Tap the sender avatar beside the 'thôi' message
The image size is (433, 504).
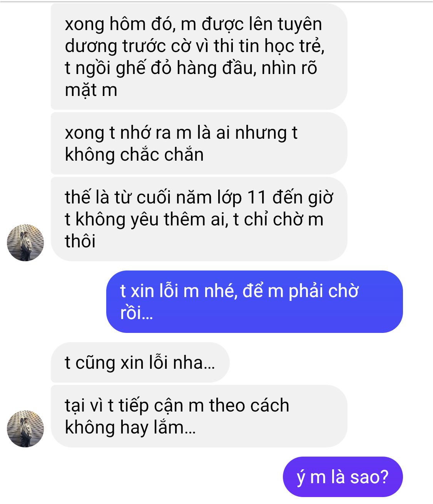(x=25, y=242)
